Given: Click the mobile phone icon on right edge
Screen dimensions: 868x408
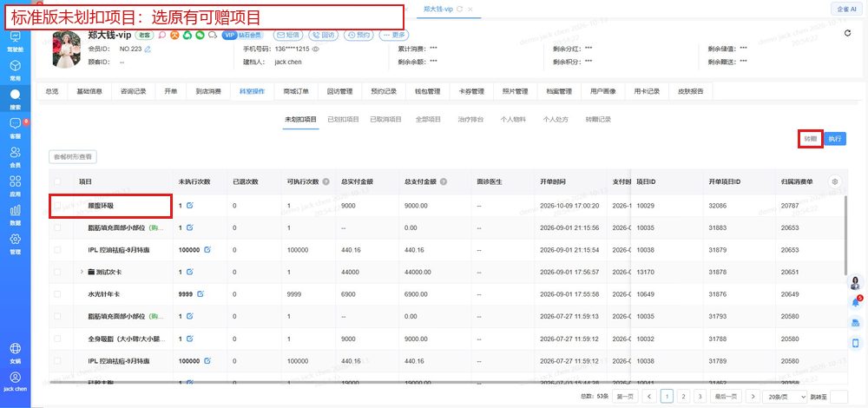Looking at the screenshot, I should tap(856, 343).
